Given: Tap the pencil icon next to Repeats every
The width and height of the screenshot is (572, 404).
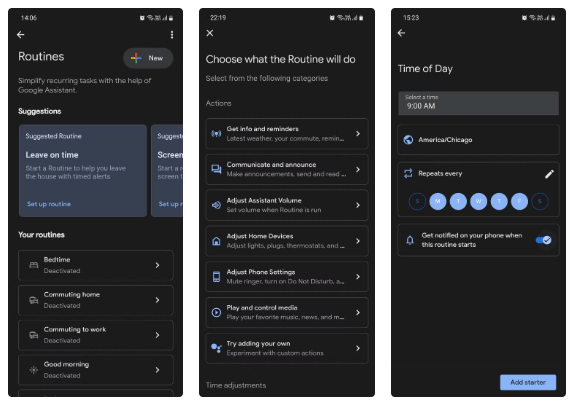Looking at the screenshot, I should coord(549,174).
